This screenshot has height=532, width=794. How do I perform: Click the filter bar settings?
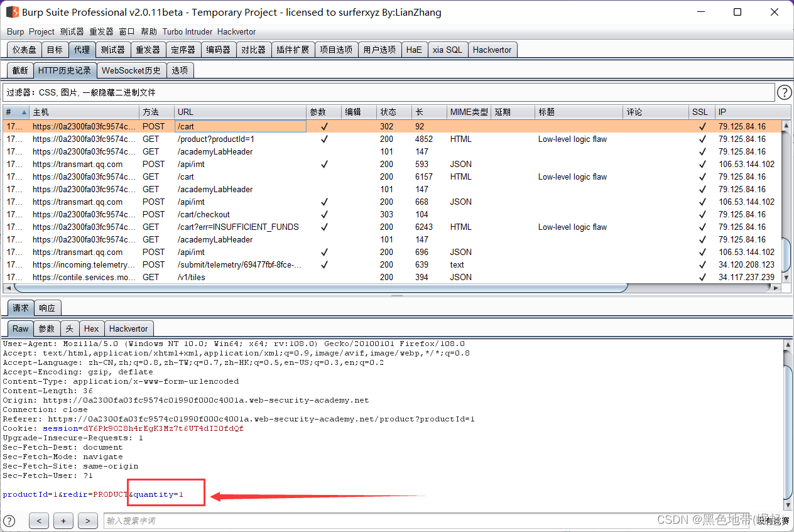[388, 92]
